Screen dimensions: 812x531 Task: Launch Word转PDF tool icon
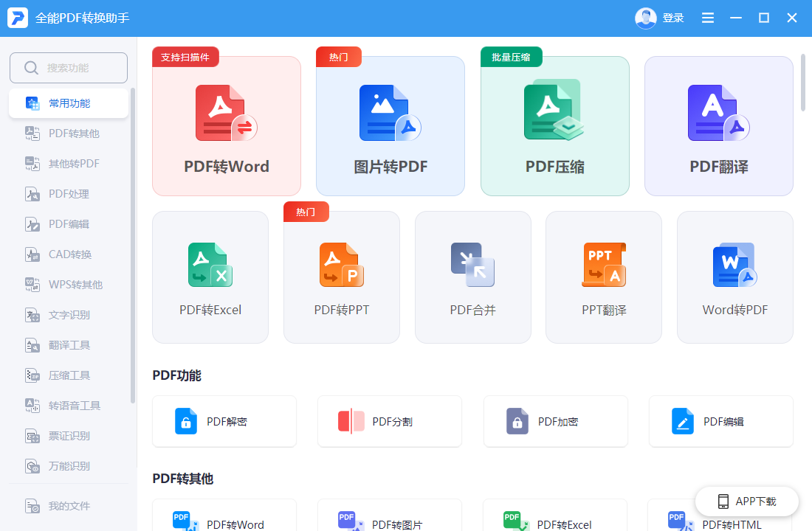[x=734, y=265]
